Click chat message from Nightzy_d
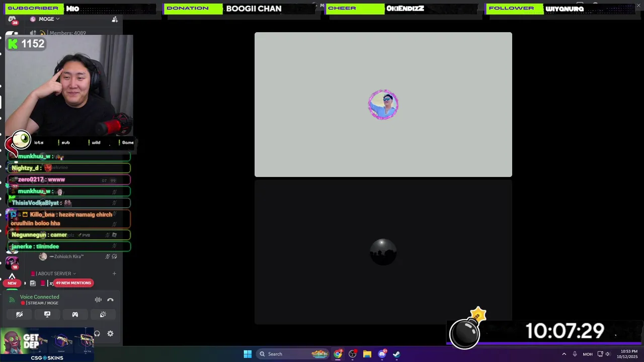The width and height of the screenshot is (644, 362). (69, 168)
